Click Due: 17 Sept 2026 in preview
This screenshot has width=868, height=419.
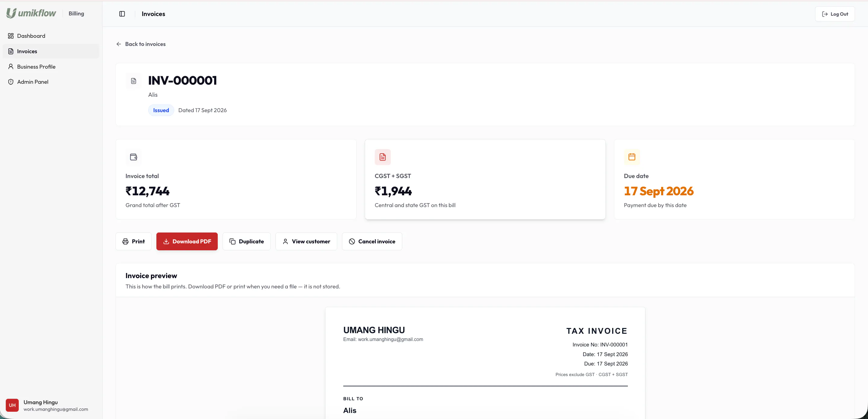pos(606,364)
